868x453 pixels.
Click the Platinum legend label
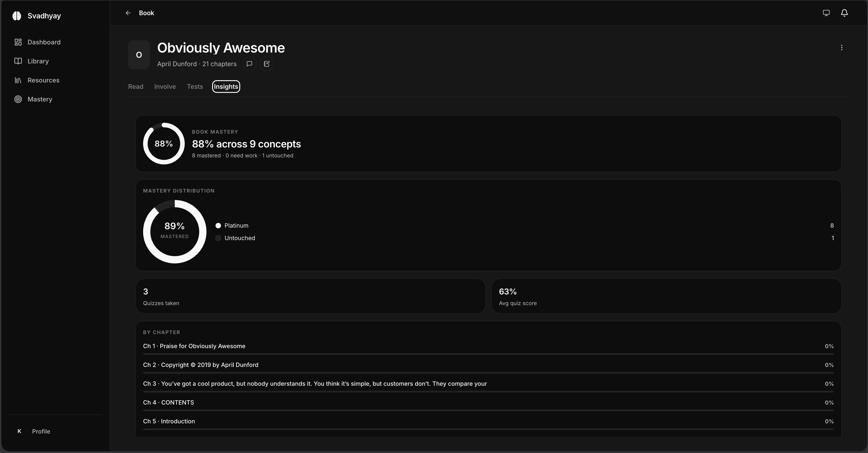[237, 226]
